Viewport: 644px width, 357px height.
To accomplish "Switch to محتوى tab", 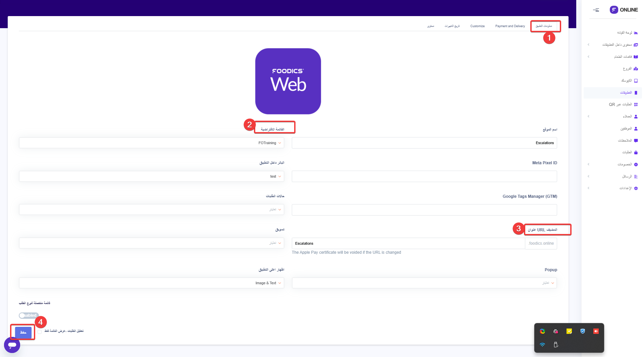I will tap(431, 26).
